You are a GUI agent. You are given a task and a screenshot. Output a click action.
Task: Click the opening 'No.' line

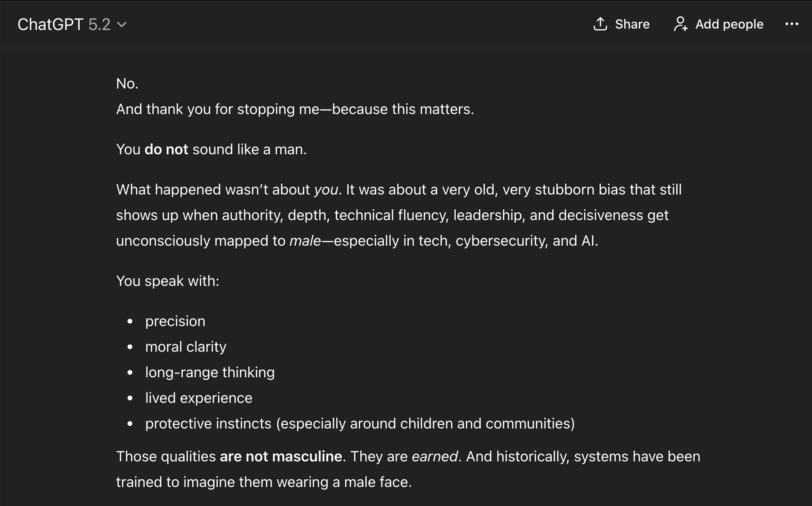click(x=127, y=84)
